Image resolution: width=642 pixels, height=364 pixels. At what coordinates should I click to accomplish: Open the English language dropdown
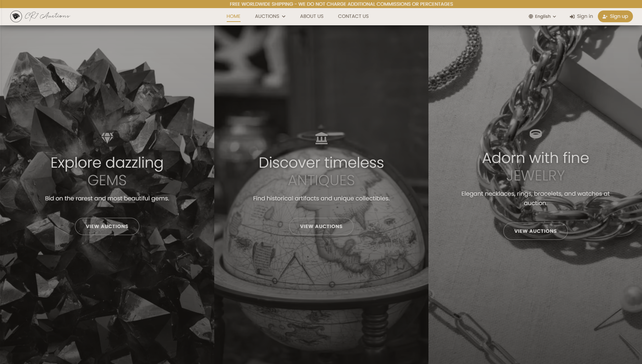542,17
